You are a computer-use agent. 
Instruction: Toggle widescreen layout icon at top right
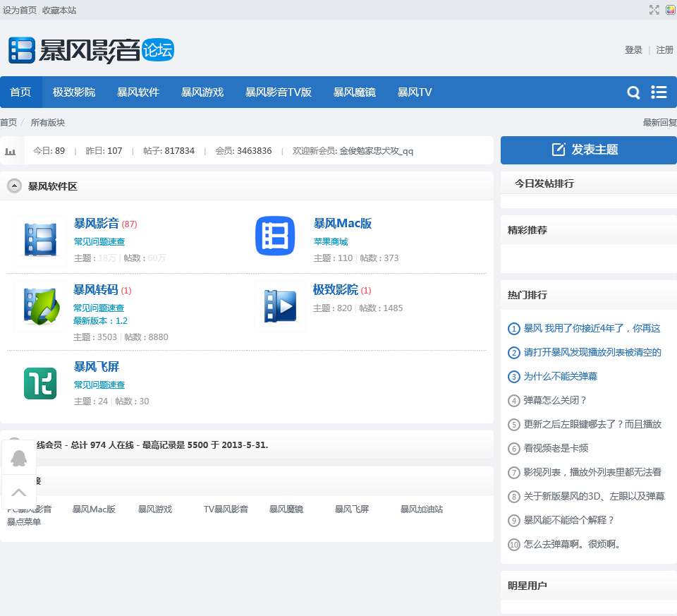(654, 10)
